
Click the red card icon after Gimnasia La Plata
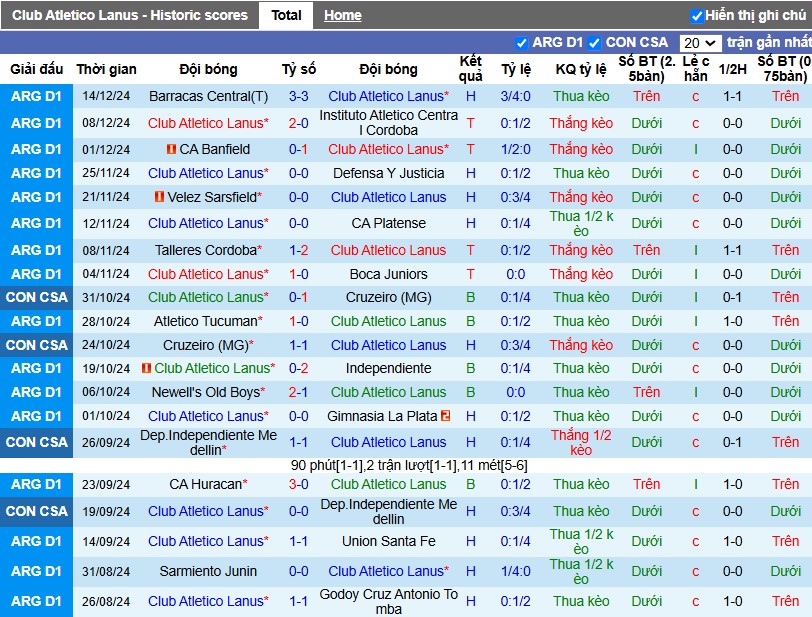(445, 415)
